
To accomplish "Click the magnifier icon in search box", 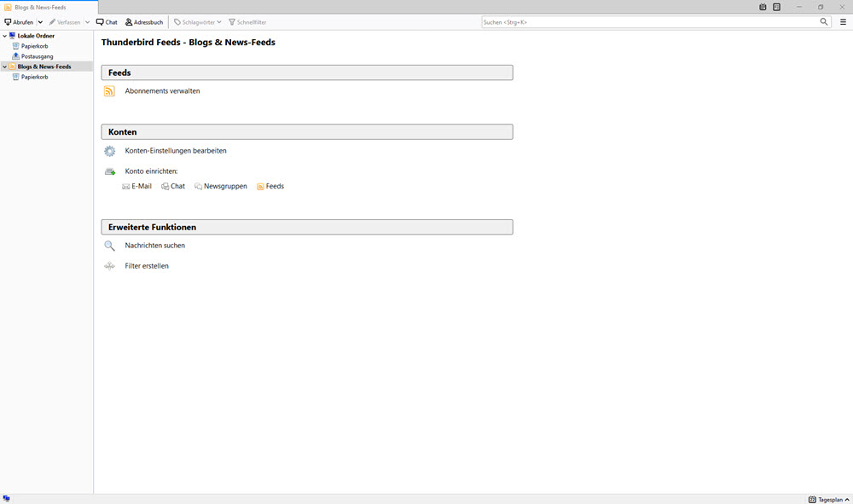I will [x=824, y=22].
